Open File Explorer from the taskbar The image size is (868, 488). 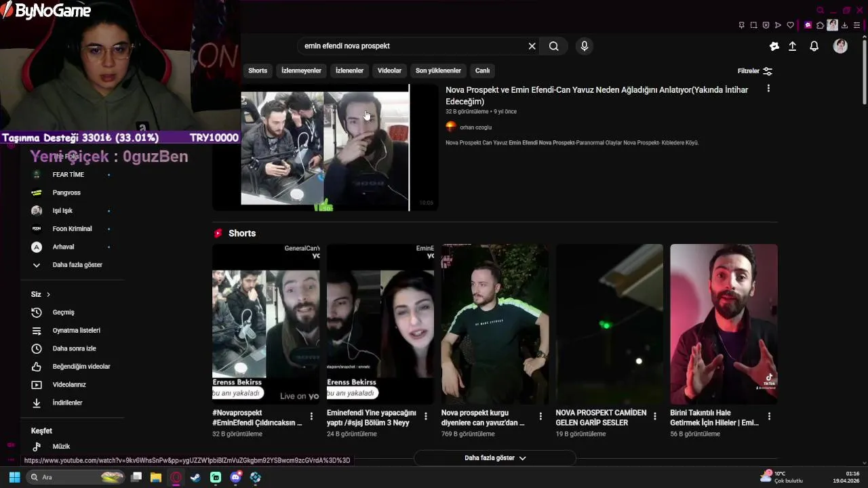pyautogui.click(x=156, y=477)
